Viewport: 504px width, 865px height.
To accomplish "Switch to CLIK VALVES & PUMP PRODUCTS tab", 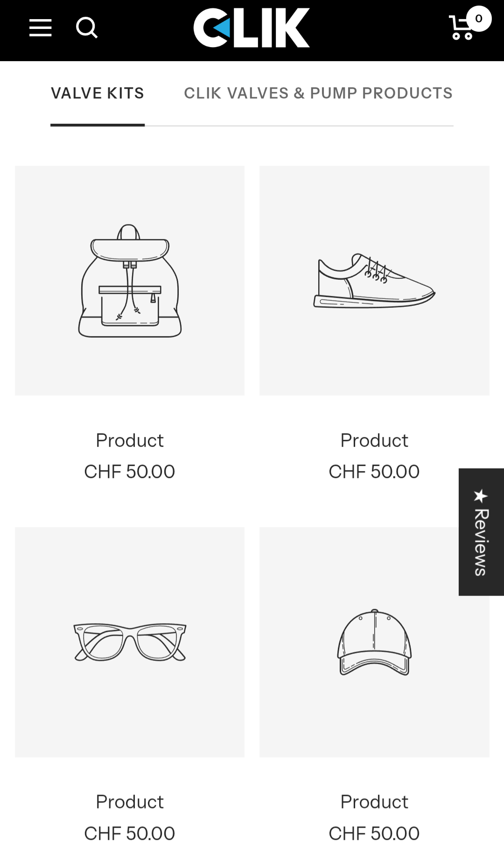I will (x=318, y=93).
